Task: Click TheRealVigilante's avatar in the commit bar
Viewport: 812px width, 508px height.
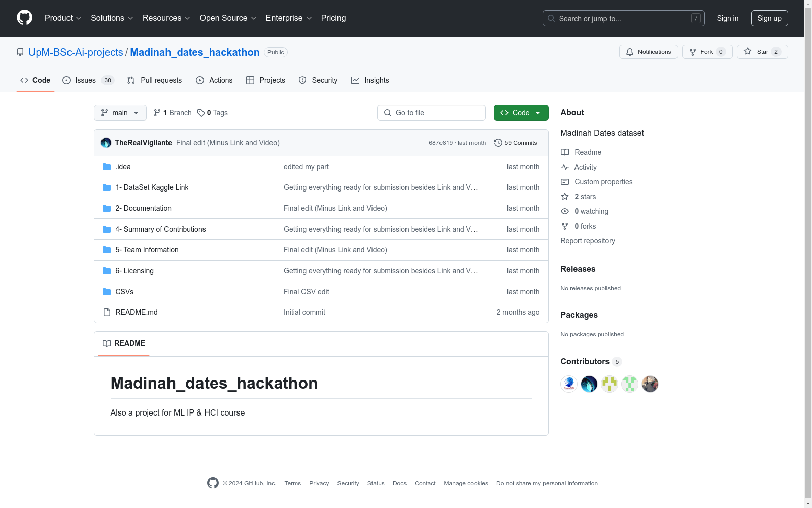Action: pyautogui.click(x=106, y=143)
